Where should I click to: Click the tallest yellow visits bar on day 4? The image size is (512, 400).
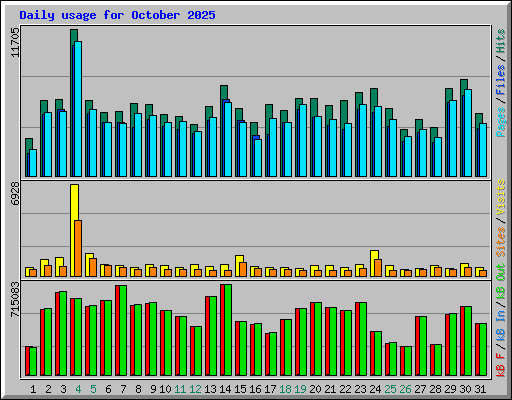[x=74, y=230]
